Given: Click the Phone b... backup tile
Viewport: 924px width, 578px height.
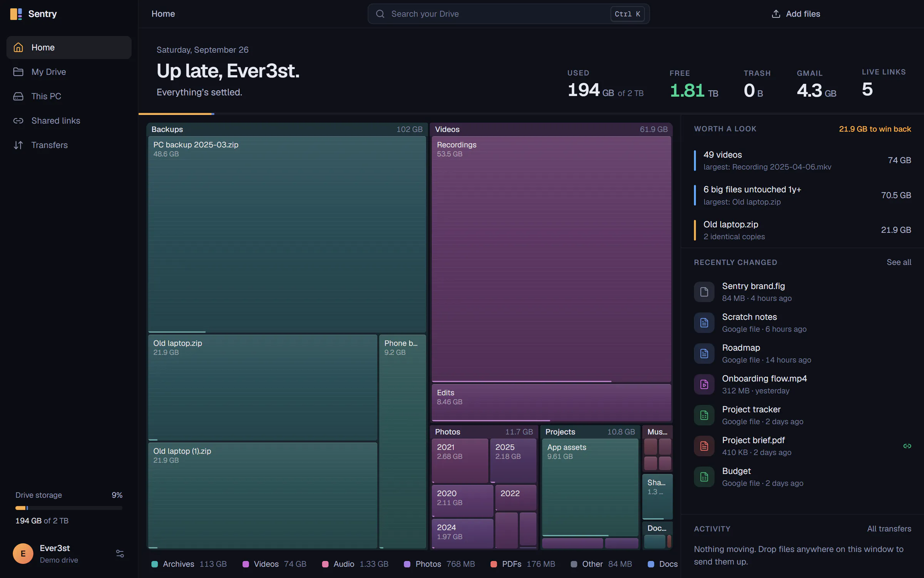Looking at the screenshot, I should click(x=402, y=441).
